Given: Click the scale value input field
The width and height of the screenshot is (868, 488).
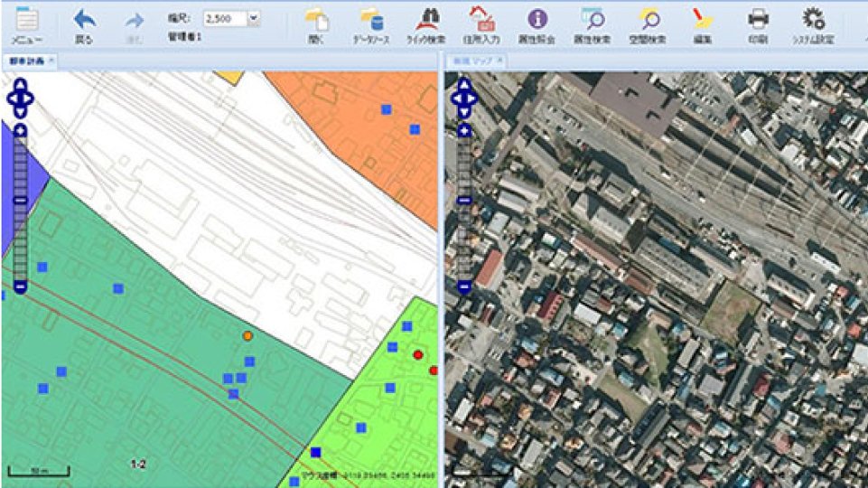Looking at the screenshot, I should [x=223, y=17].
